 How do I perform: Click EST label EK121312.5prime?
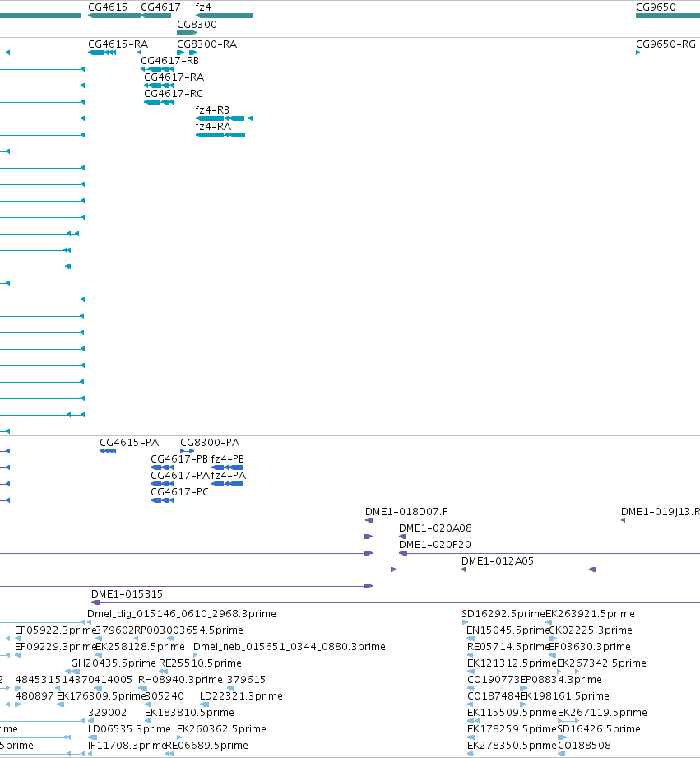pyautogui.click(x=512, y=663)
